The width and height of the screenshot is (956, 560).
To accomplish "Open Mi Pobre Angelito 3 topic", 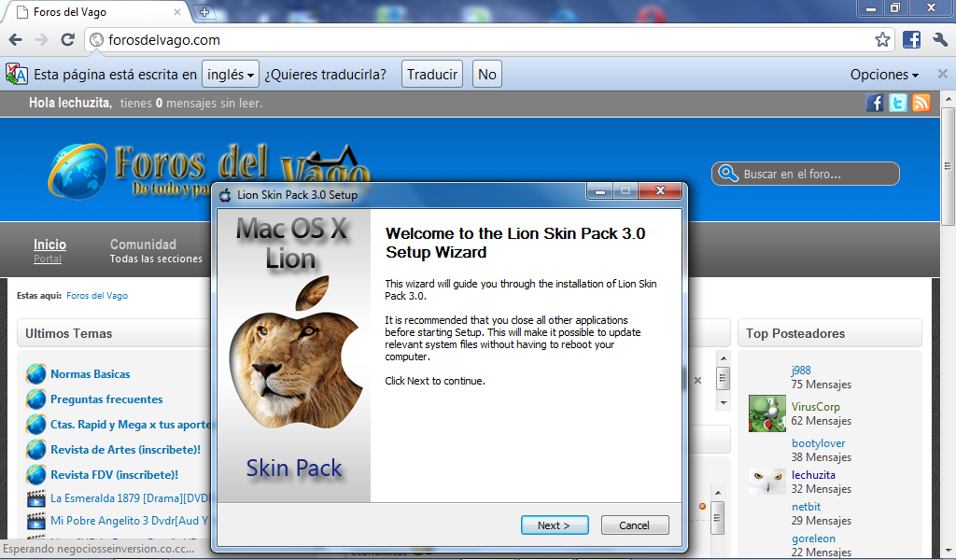I will click(131, 521).
